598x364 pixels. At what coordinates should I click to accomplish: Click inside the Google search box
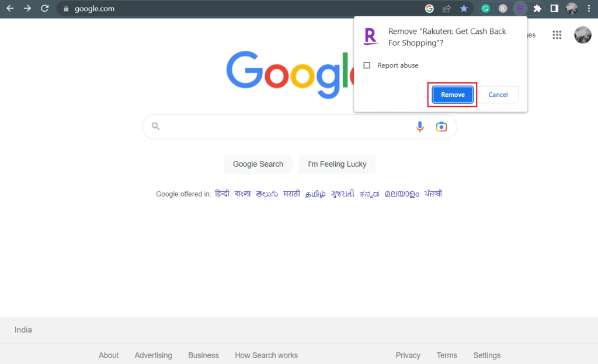[x=286, y=127]
